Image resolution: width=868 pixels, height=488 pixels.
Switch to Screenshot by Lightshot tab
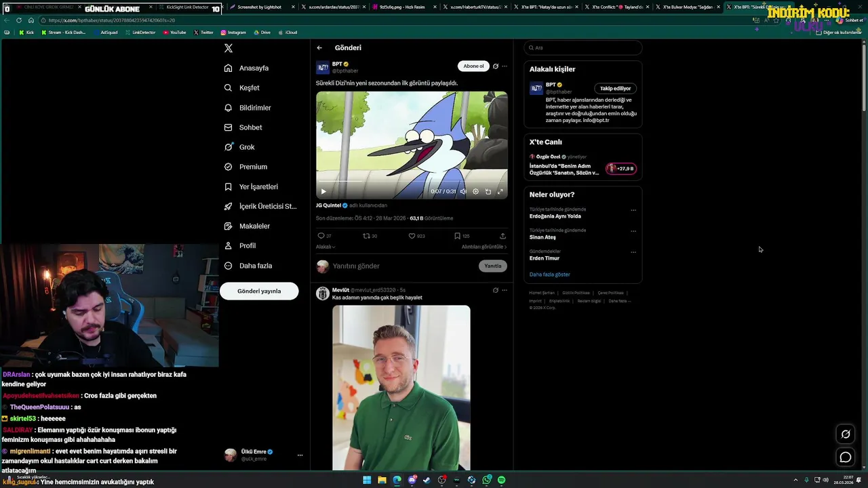point(260,7)
